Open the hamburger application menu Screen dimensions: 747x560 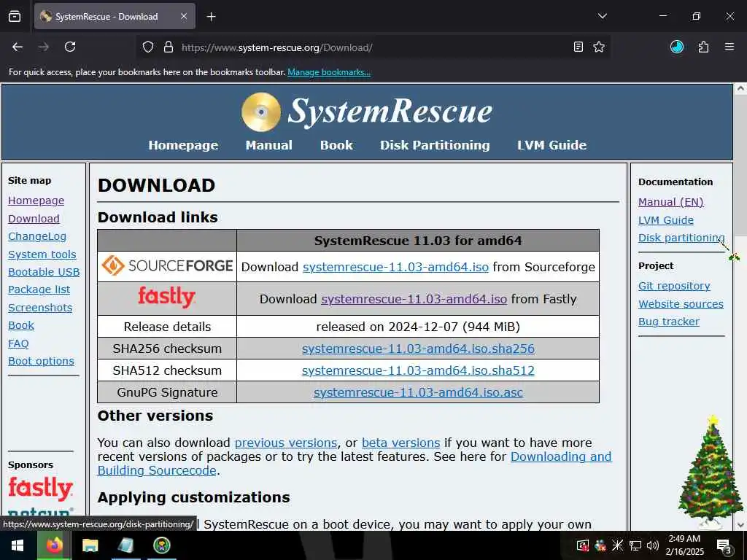coord(729,47)
